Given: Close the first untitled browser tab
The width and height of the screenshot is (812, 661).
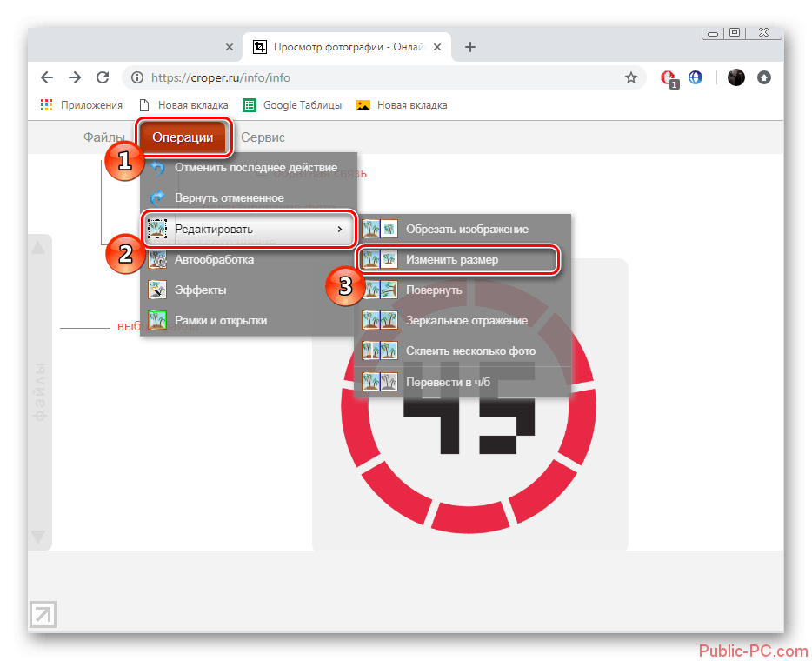Looking at the screenshot, I should click(x=230, y=47).
